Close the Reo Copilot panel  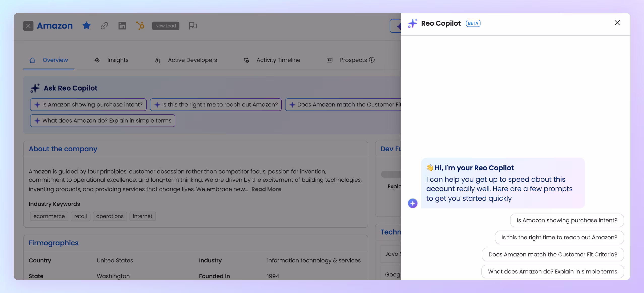tap(617, 23)
